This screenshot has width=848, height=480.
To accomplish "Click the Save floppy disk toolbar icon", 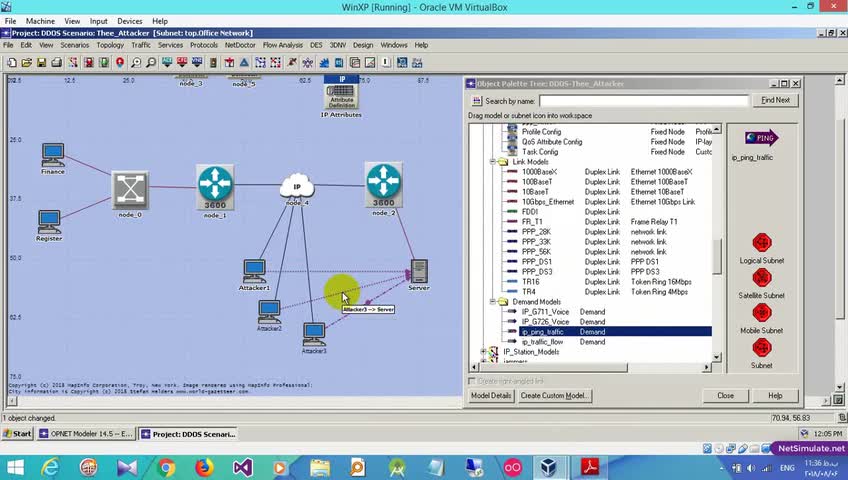I will [x=42, y=63].
